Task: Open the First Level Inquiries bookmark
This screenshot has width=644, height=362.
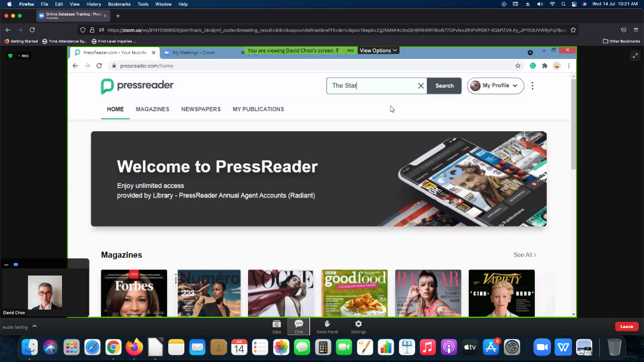Action: pos(114,41)
